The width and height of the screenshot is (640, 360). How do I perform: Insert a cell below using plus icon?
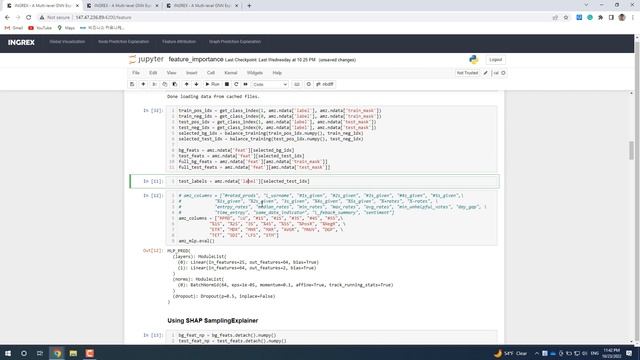point(143,84)
